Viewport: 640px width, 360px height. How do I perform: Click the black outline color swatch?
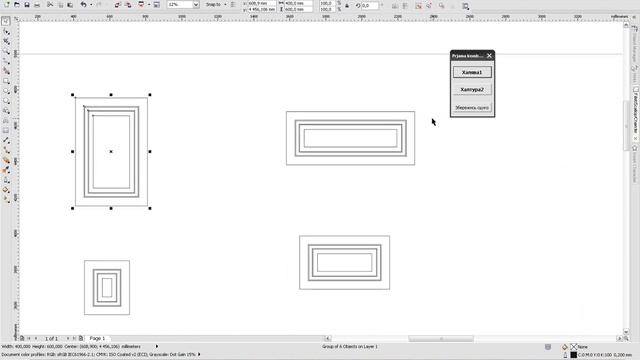pos(574,355)
